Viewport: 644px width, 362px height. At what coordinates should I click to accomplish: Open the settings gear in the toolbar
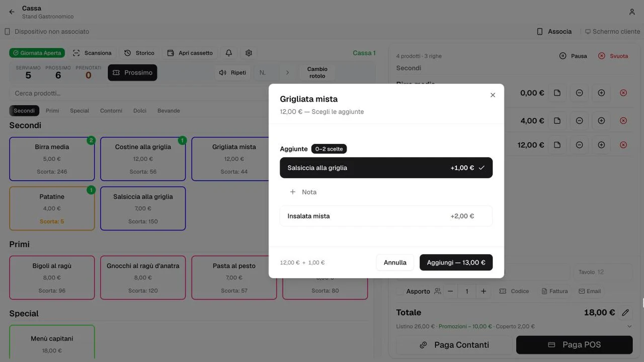249,53
